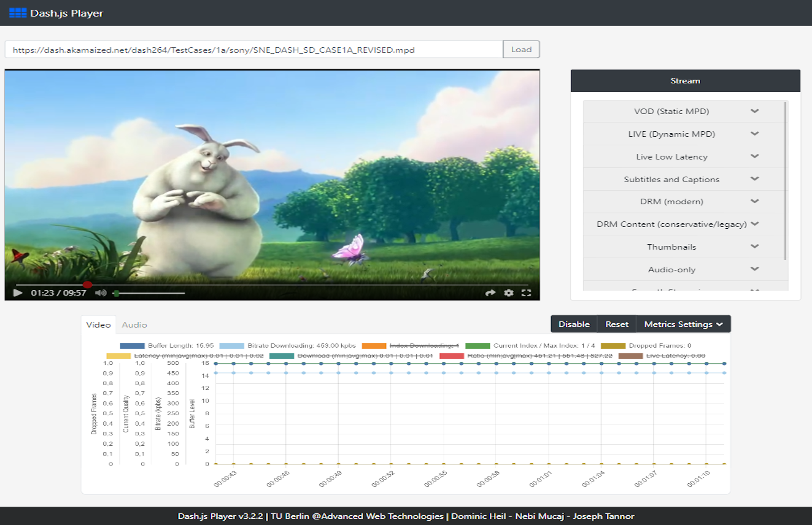
Task: Switch to the Video metrics tab
Action: pyautogui.click(x=98, y=324)
